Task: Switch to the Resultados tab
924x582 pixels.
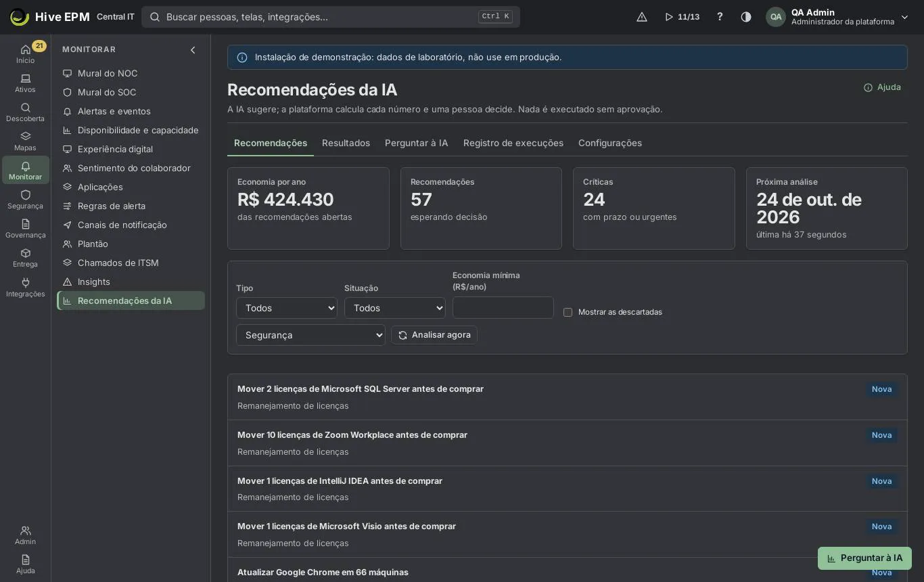Action: tap(346, 143)
